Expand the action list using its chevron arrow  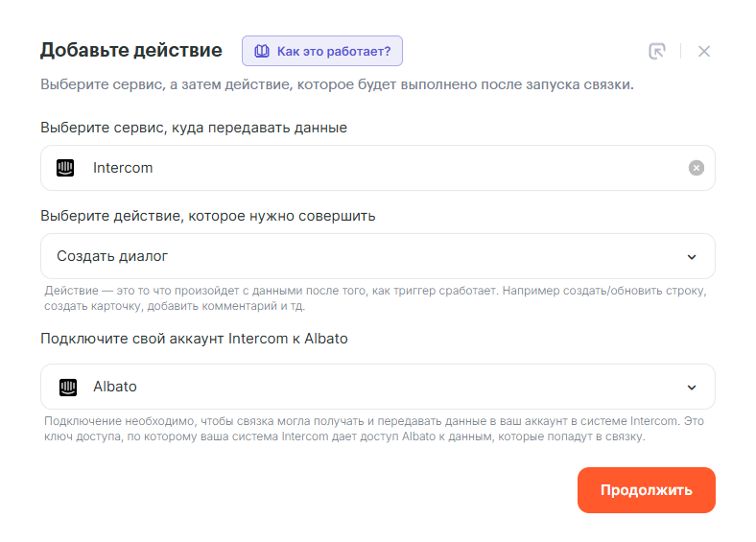(x=692, y=256)
